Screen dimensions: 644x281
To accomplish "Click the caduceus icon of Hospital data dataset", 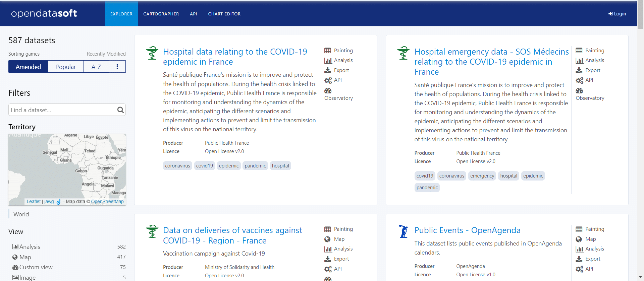I will [x=152, y=53].
